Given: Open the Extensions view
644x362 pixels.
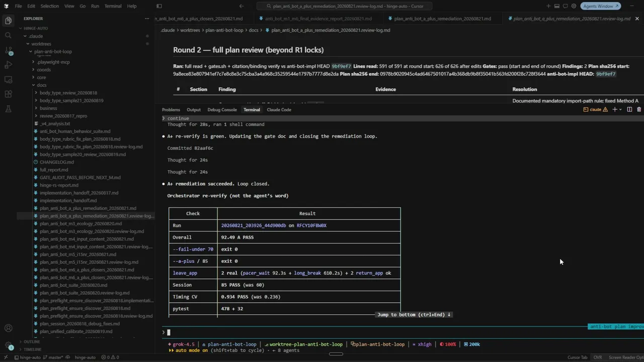Looking at the screenshot, I should pos(8,94).
